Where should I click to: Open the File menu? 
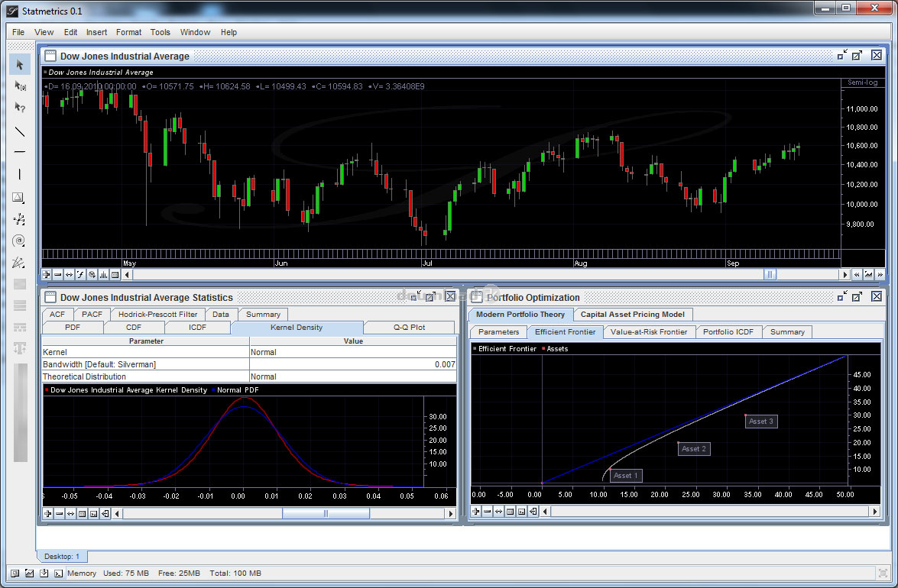click(x=18, y=32)
